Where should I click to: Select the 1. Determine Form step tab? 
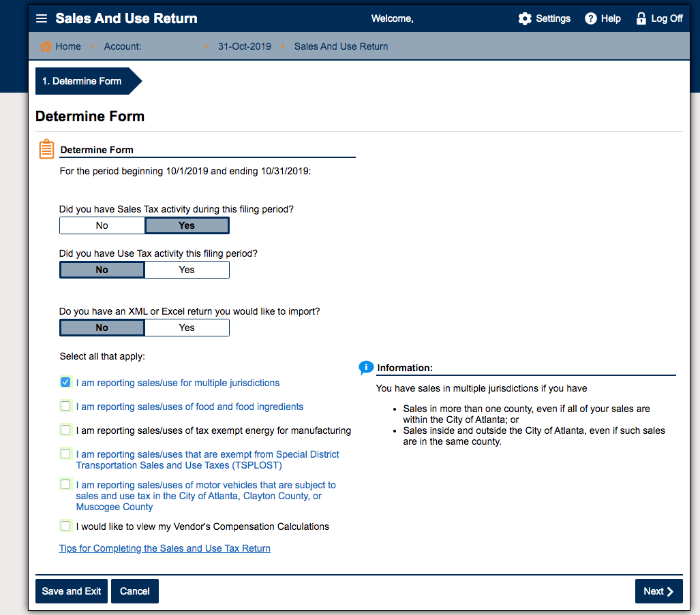pyautogui.click(x=88, y=81)
